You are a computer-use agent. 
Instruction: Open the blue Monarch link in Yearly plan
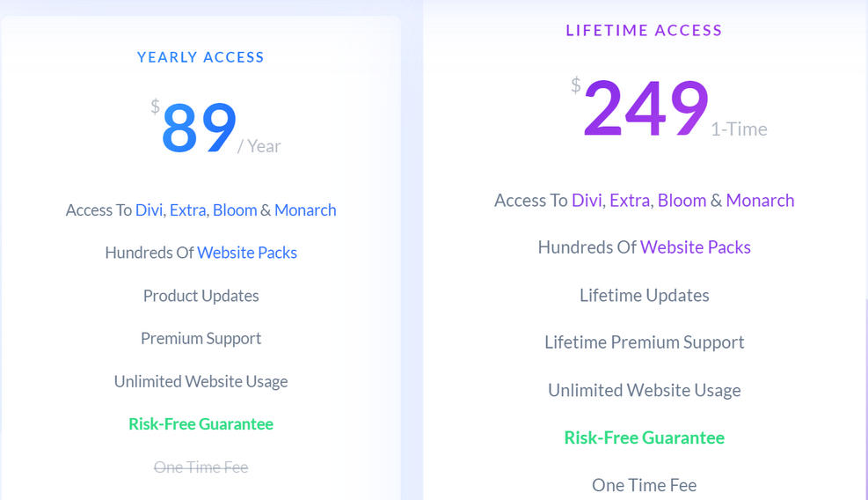pyautogui.click(x=305, y=210)
